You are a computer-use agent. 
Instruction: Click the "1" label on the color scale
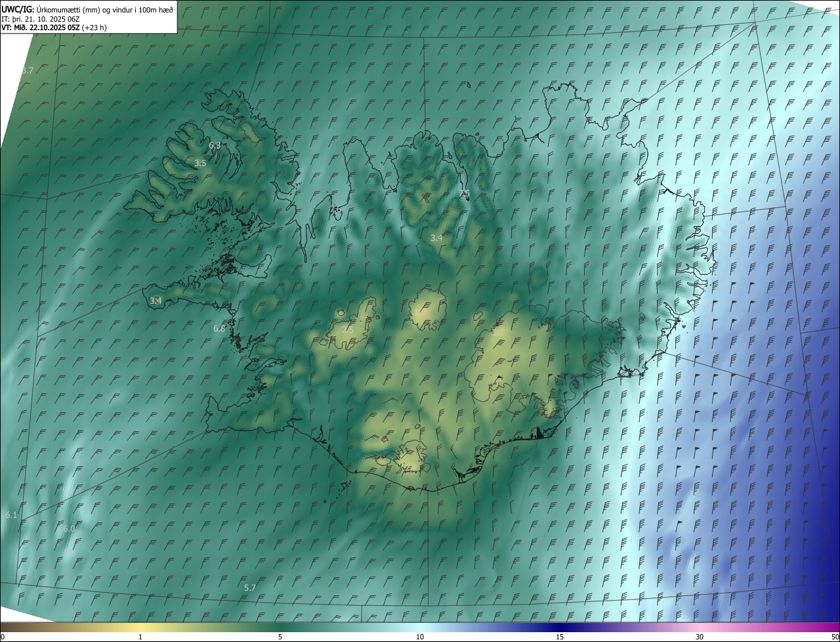tap(140, 637)
